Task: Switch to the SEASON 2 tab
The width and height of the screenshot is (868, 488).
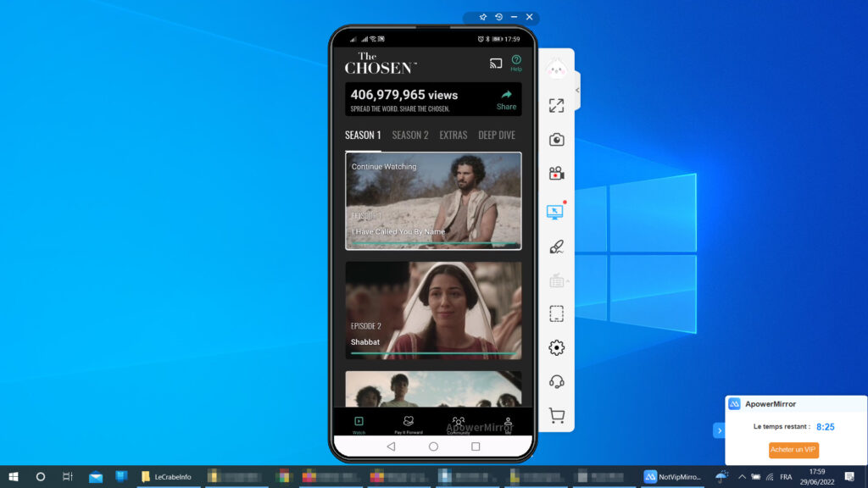Action: (x=410, y=135)
